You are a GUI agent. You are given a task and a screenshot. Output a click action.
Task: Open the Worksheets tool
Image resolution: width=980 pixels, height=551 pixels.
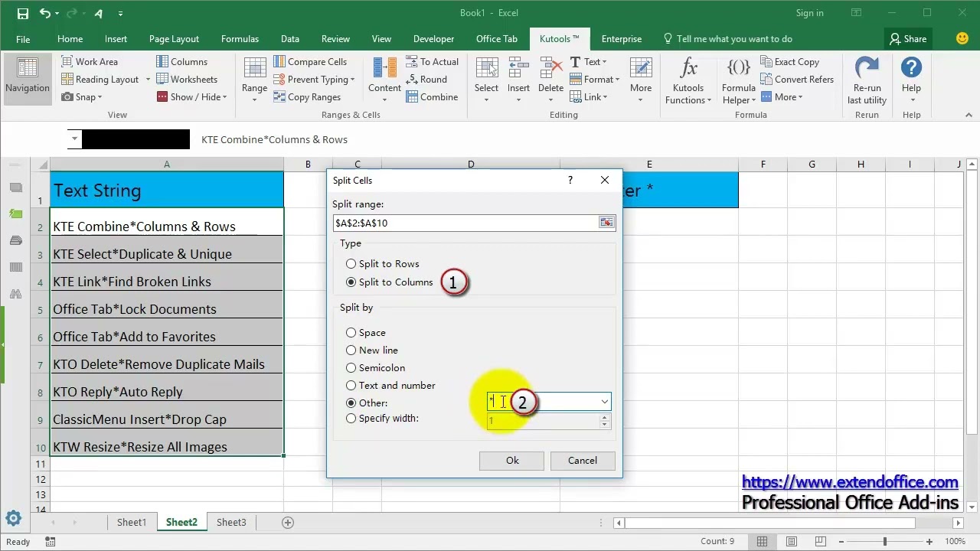tap(187, 80)
